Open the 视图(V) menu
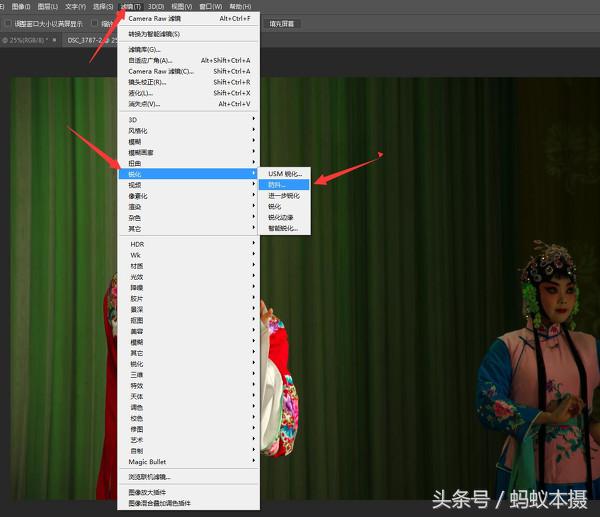The width and height of the screenshot is (600, 517). [182, 7]
